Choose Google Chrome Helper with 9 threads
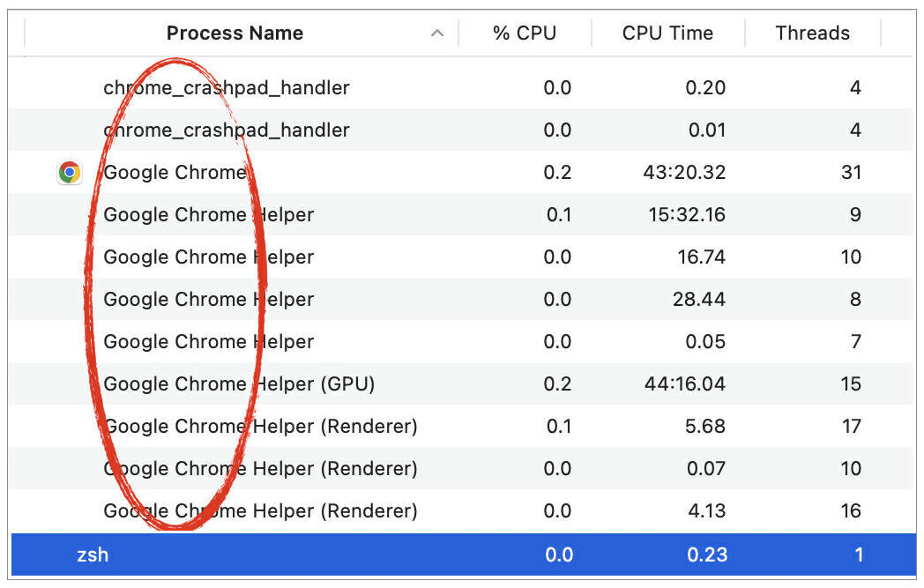 (208, 215)
